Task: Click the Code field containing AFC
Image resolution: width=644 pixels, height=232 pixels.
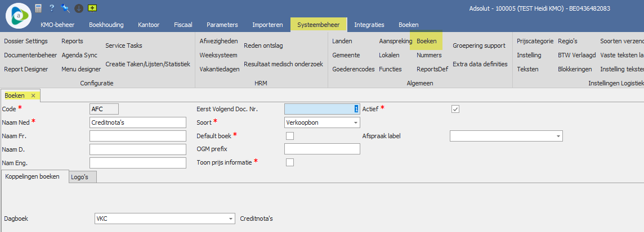Action: coord(104,109)
